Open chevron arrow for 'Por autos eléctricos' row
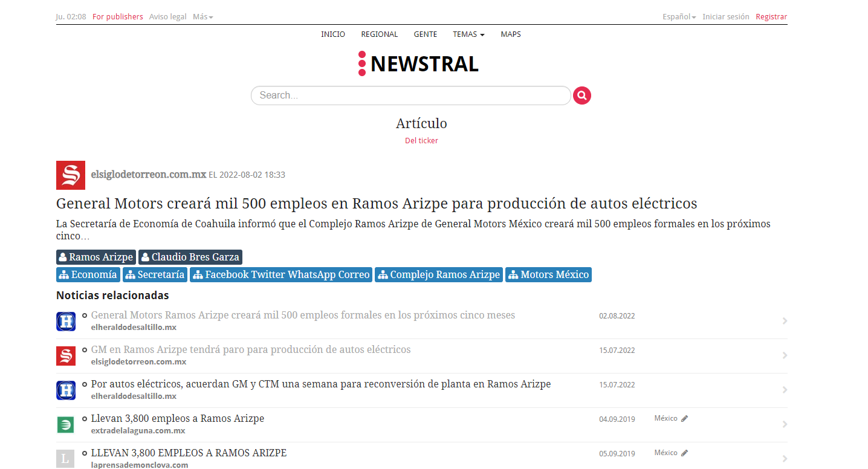This screenshot has width=868, height=469. click(785, 390)
